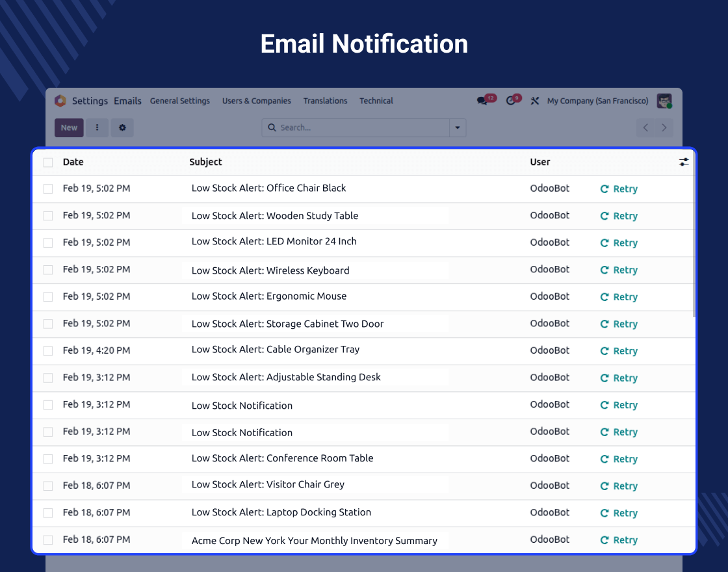Open the three-dot options menu
The height and width of the screenshot is (572, 728).
(97, 128)
